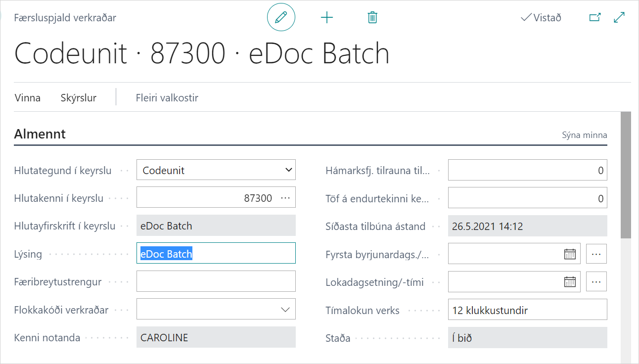Click the Lýsing field label
The width and height of the screenshot is (639, 364).
coord(28,254)
